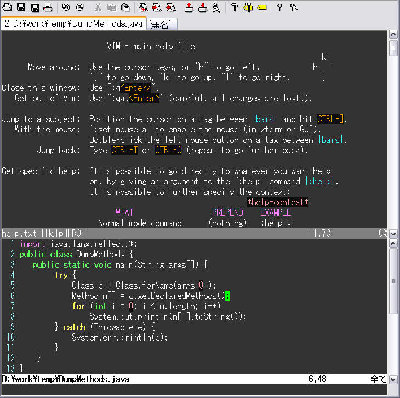
Task: Click the Paste toolbar icon
Action: [x=125, y=7]
